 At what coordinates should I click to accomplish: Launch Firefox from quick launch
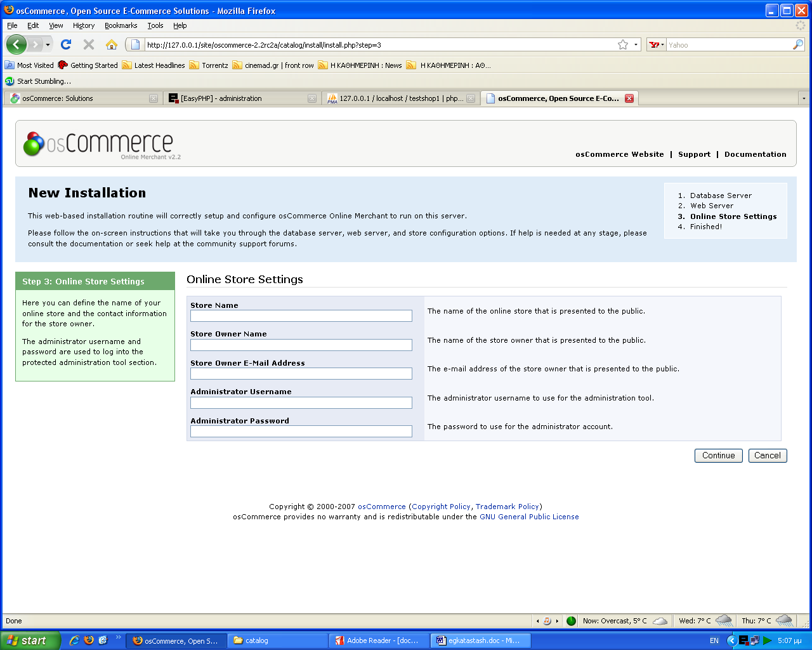[x=89, y=640]
